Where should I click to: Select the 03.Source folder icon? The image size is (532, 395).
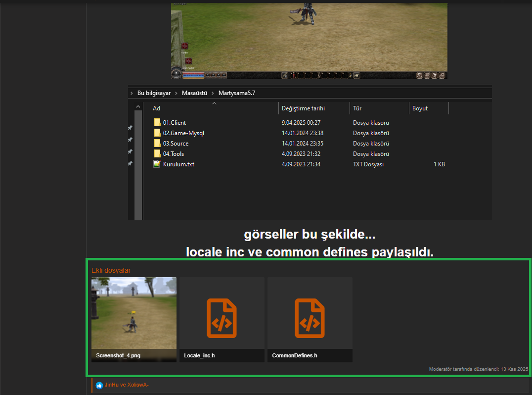[157, 144]
